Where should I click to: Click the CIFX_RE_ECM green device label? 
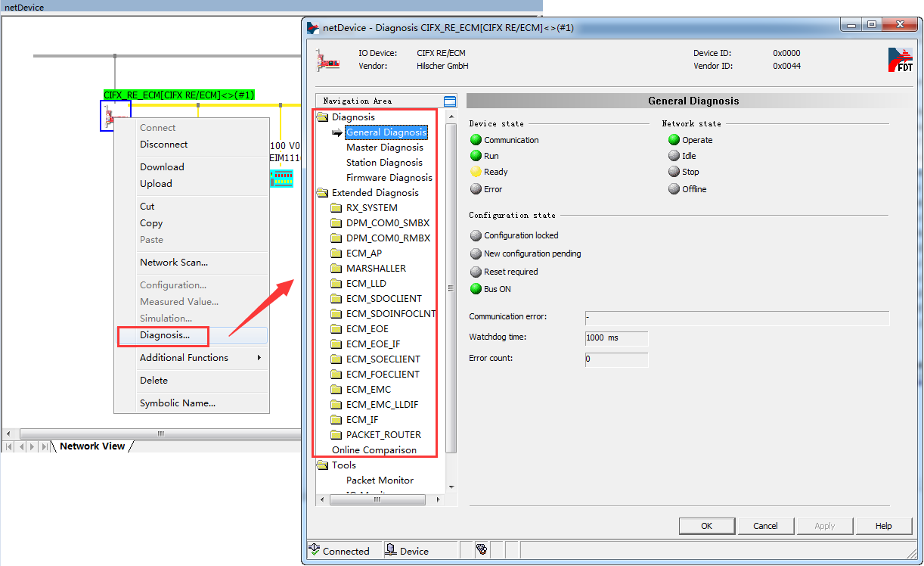(x=179, y=95)
